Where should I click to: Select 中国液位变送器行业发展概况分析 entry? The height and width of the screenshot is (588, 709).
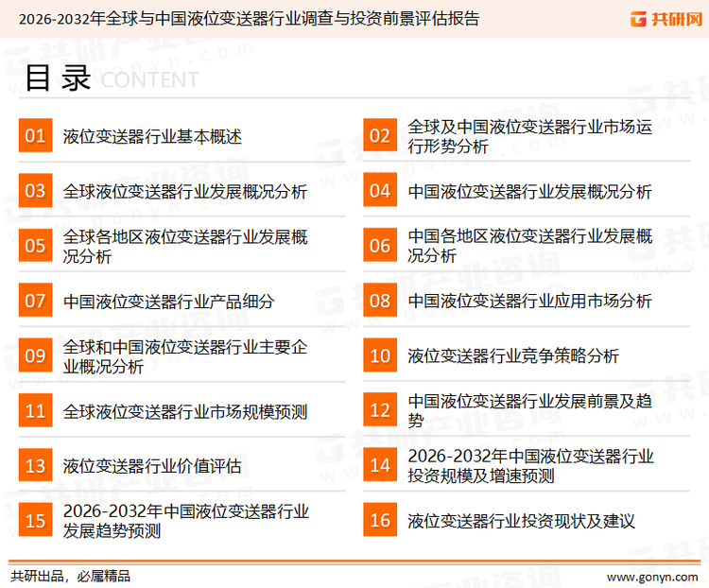[529, 192]
